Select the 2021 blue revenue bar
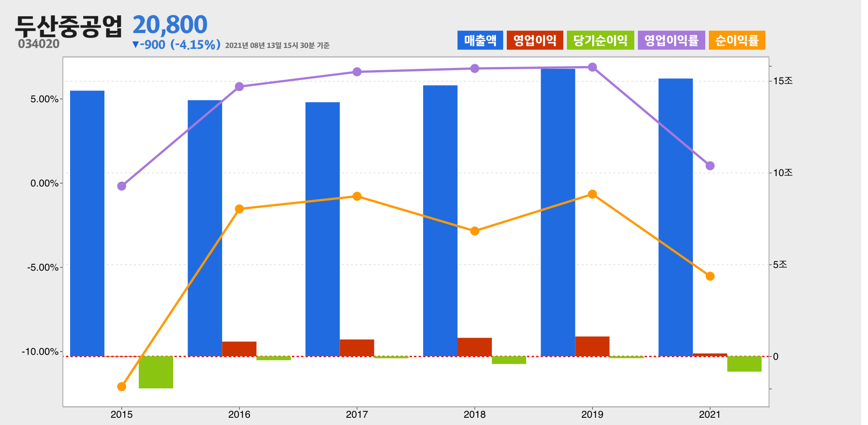868x425 pixels. (676, 218)
